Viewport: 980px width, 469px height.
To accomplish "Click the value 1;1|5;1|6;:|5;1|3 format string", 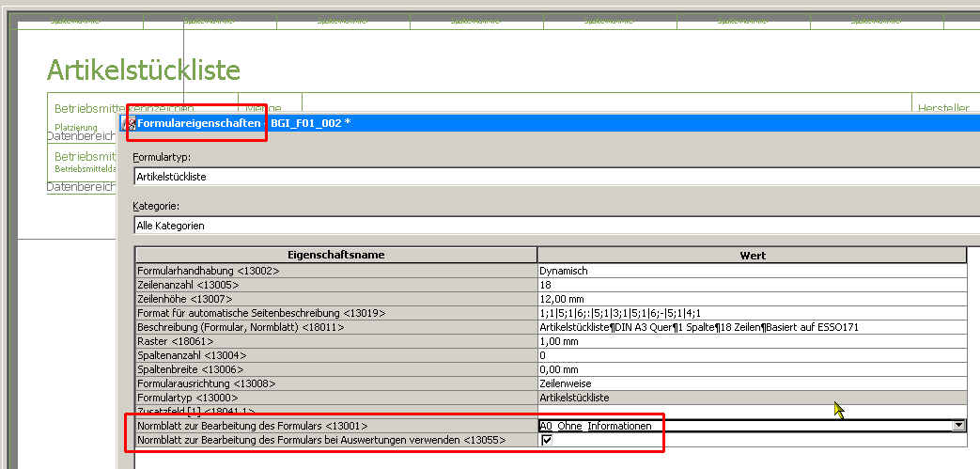I will click(753, 313).
